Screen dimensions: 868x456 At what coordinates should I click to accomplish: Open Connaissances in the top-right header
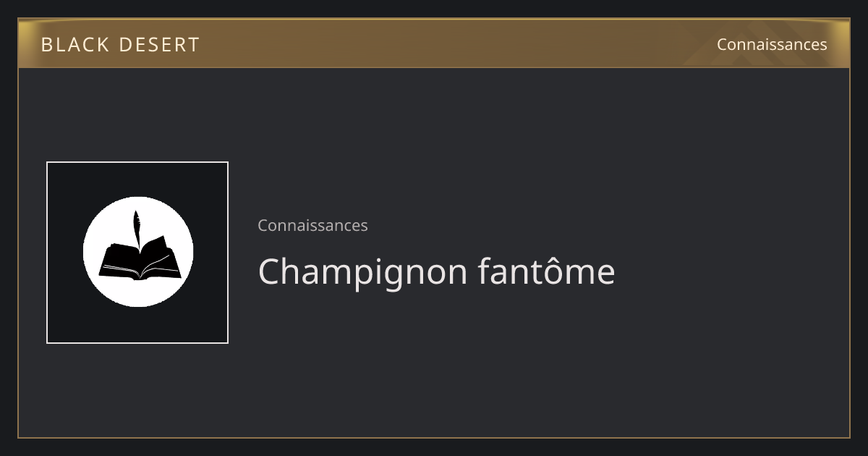pyautogui.click(x=772, y=44)
